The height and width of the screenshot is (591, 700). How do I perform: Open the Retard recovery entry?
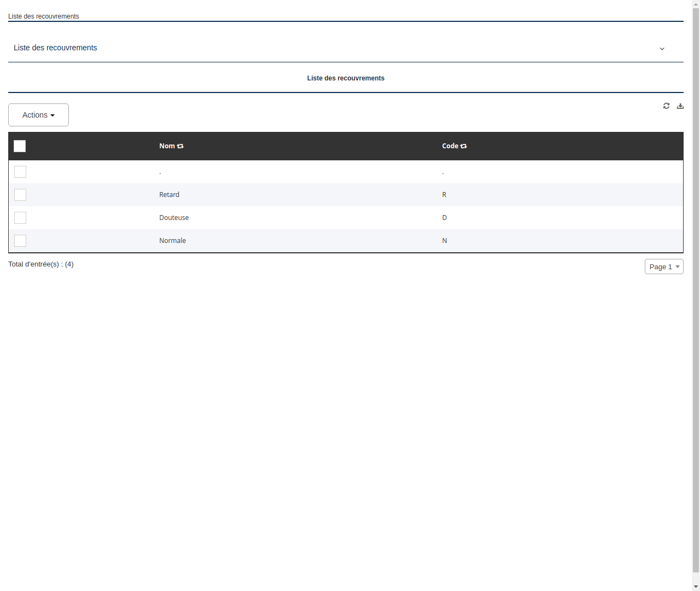169,195
